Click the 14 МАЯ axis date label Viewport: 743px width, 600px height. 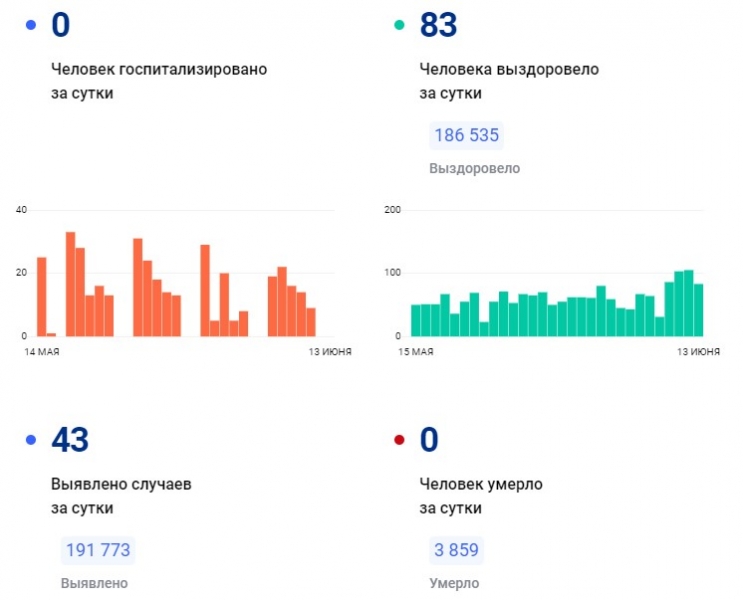tap(40, 352)
